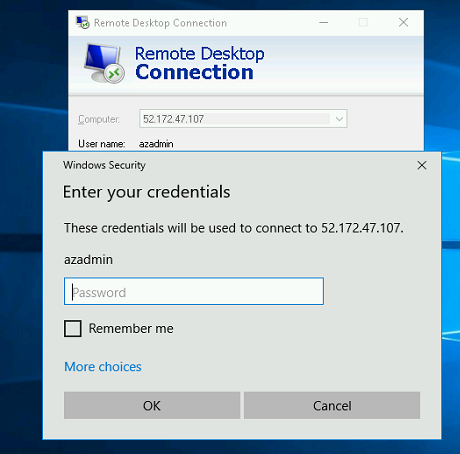Click the Remember me label text

tap(131, 329)
